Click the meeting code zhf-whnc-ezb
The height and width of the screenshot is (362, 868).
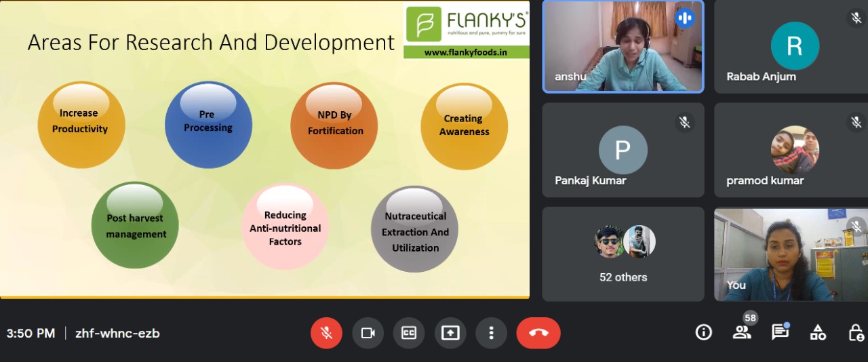(x=117, y=333)
